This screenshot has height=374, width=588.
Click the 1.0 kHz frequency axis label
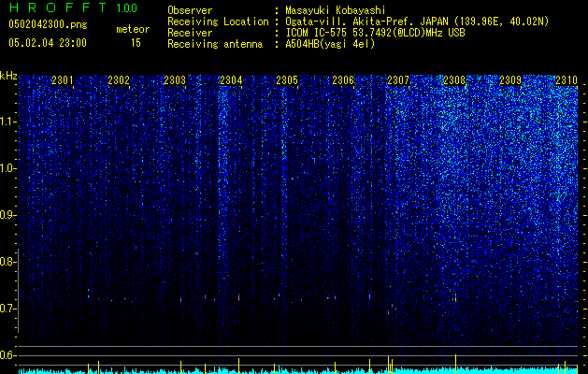coord(7,169)
